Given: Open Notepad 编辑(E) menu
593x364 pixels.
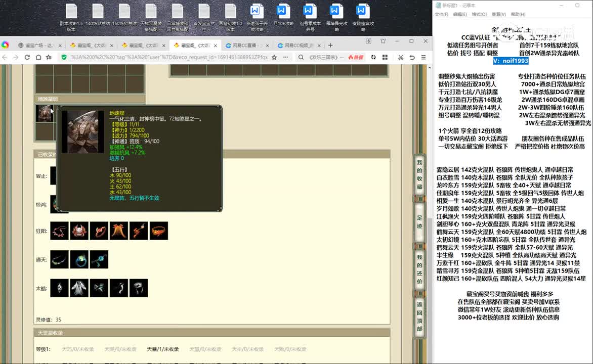Looking at the screenshot, I should point(460,14).
